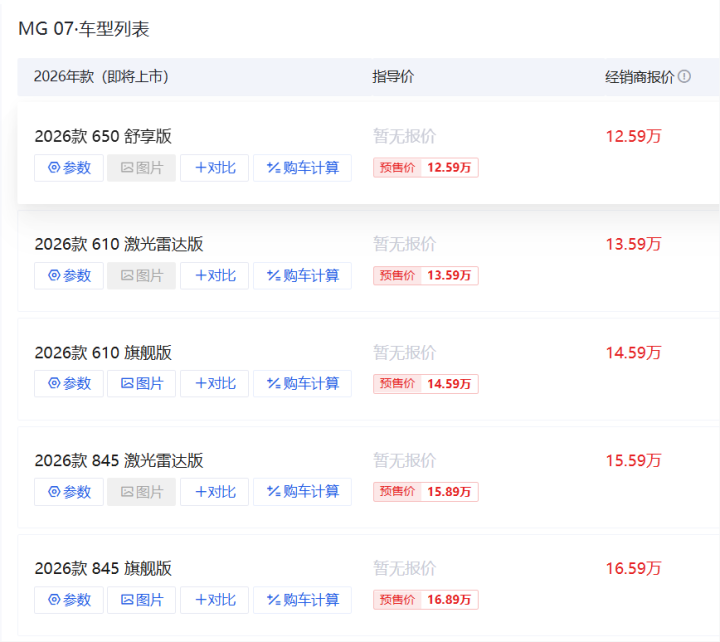Click the 2026款 650 舒享版 model title
The width and height of the screenshot is (720, 642).
(x=103, y=136)
